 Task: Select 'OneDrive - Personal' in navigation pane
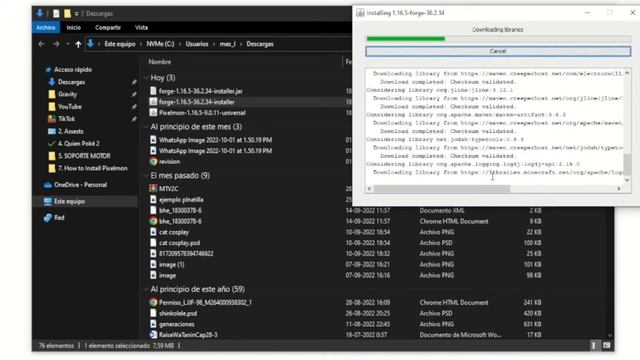click(80, 185)
